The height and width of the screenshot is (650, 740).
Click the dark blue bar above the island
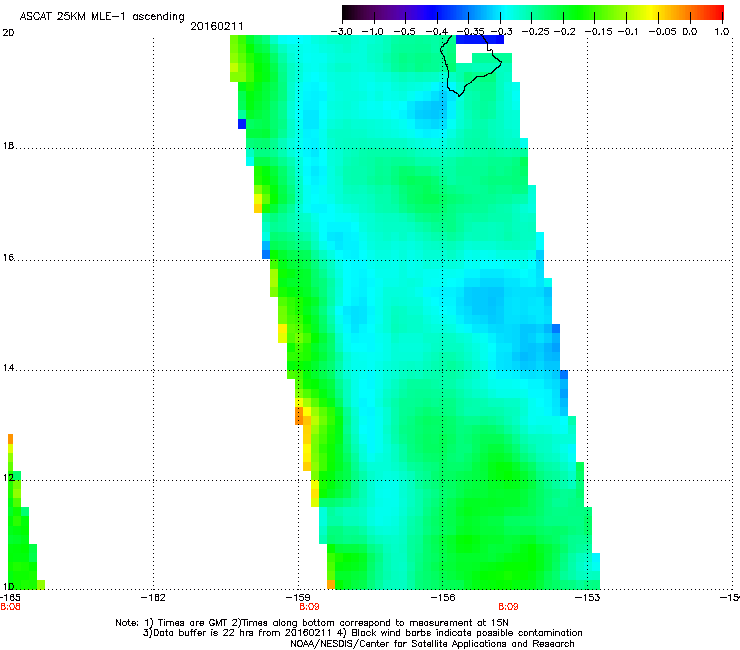pos(479,39)
